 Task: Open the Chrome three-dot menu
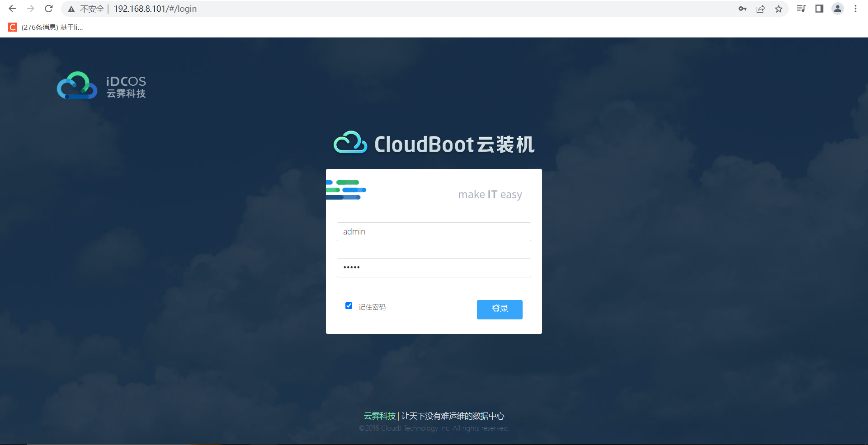[855, 9]
